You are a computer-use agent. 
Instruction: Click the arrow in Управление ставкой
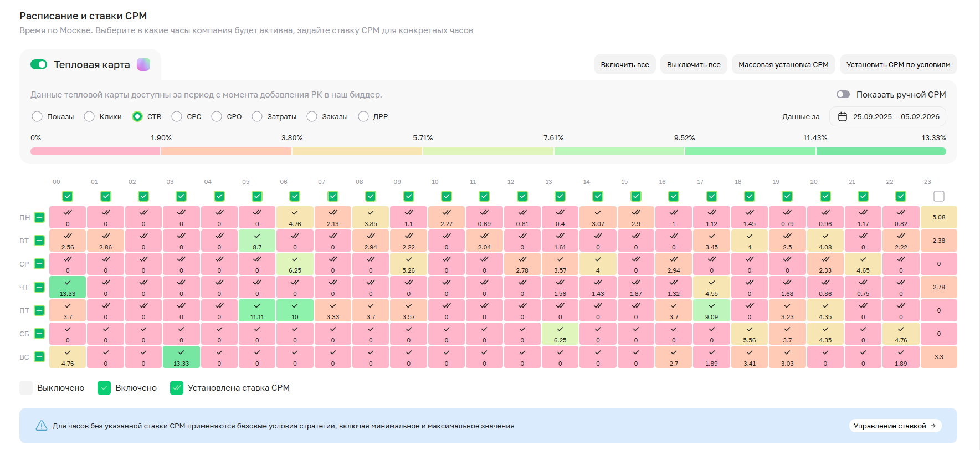(933, 426)
